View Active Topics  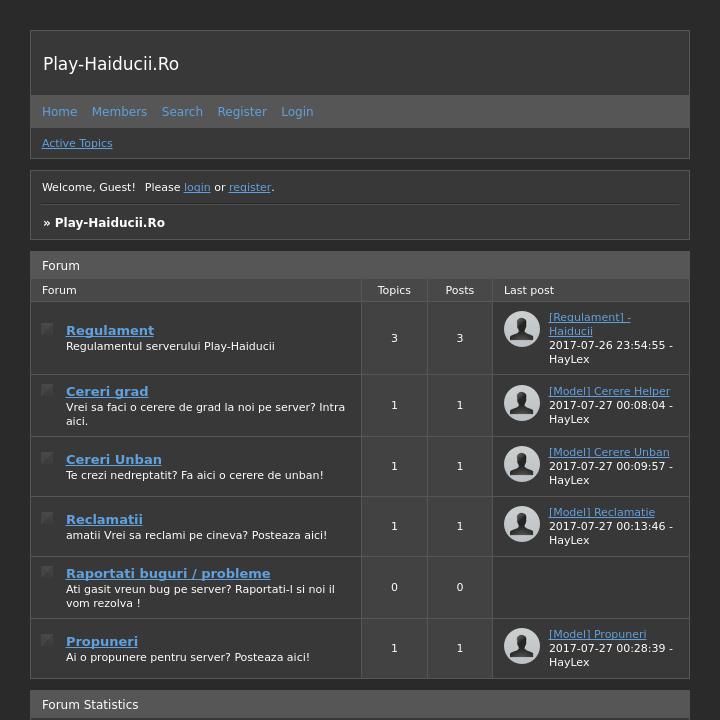pyautogui.click(x=77, y=143)
